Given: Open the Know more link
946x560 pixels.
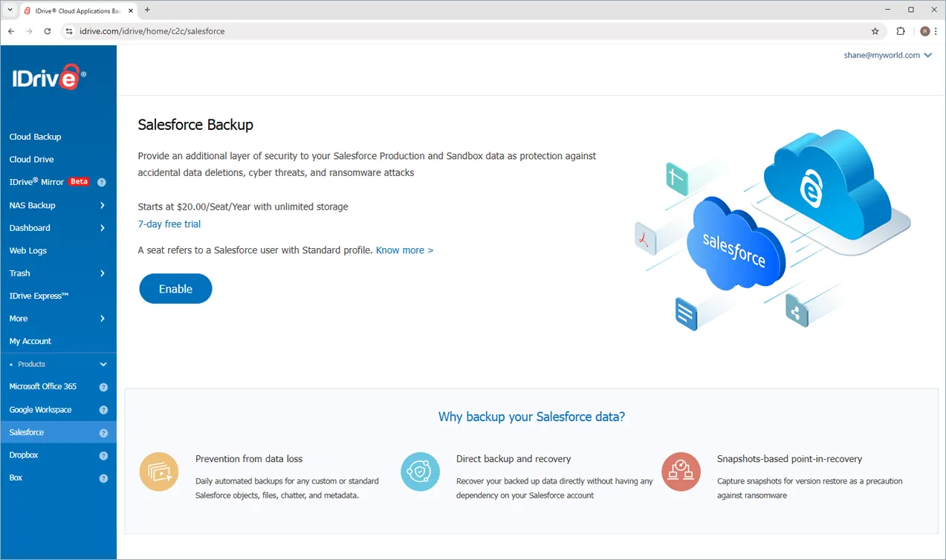Looking at the screenshot, I should [x=404, y=250].
